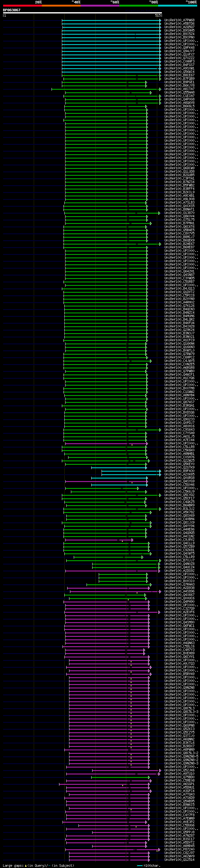Select hit label UniRef100_A9L908
This screenshot has width=200, height=868.
tap(179, 199)
